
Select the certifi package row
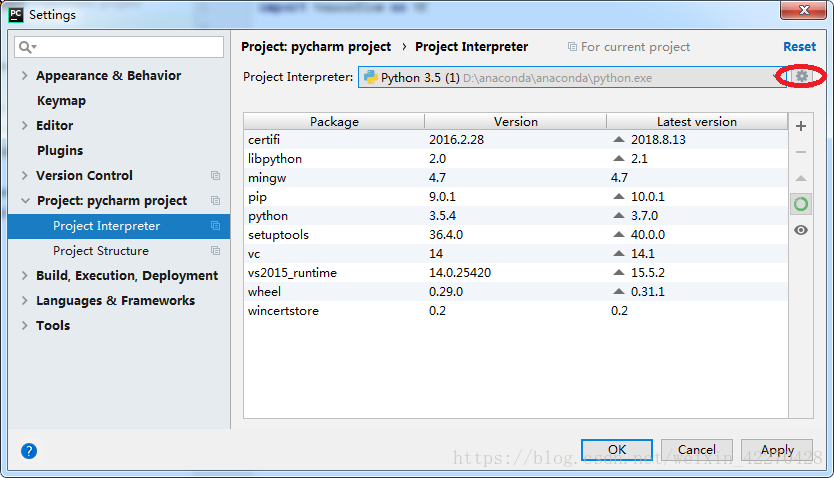(515, 139)
